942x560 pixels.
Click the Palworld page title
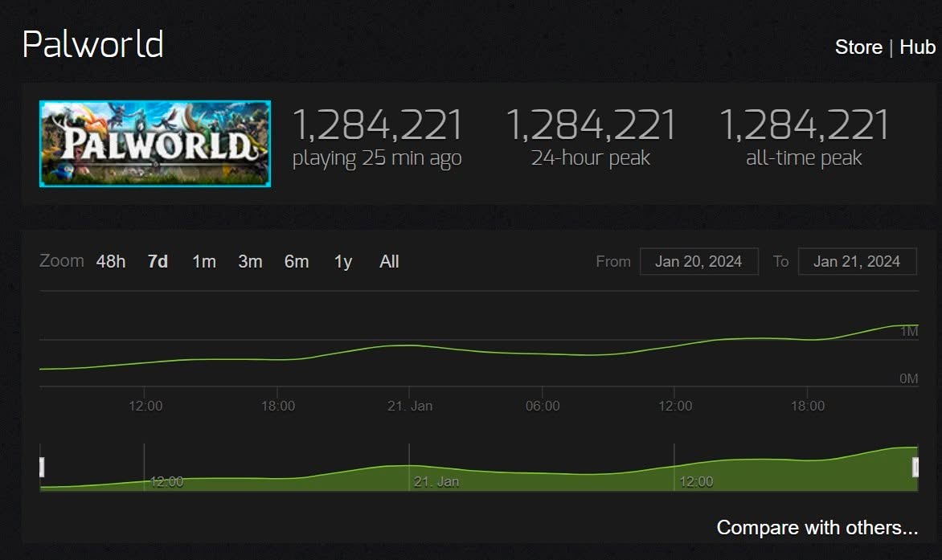[x=93, y=44]
